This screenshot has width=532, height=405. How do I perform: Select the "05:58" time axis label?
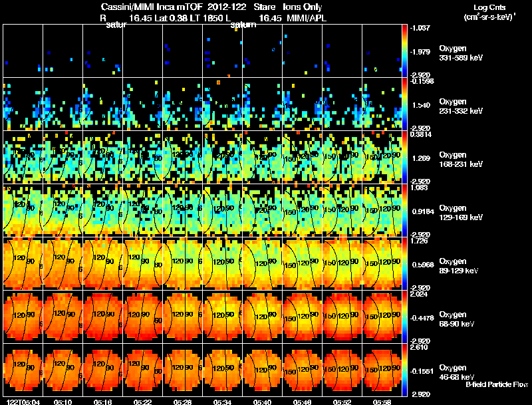click(x=382, y=402)
